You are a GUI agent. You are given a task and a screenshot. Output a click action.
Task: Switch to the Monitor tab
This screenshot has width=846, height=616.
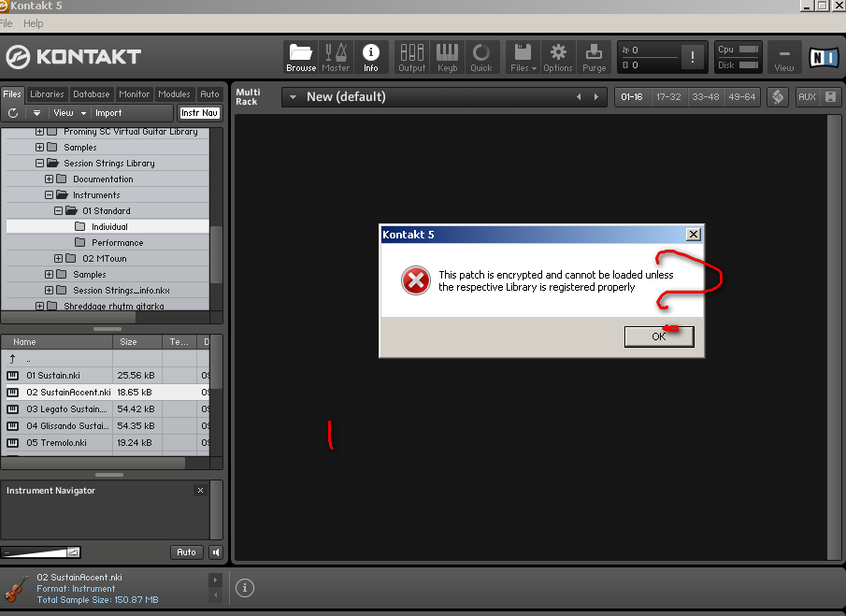[135, 93]
